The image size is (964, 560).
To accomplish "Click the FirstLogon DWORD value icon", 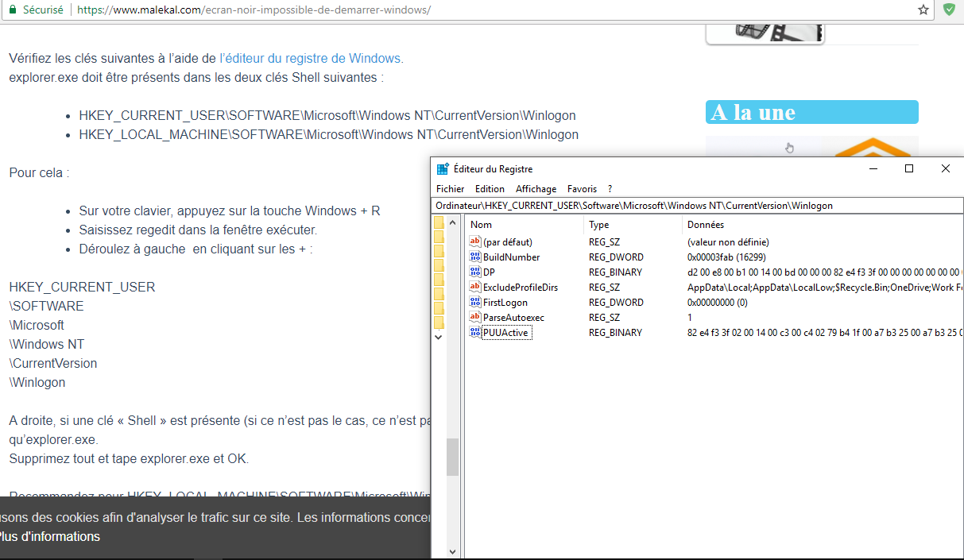I will 475,302.
